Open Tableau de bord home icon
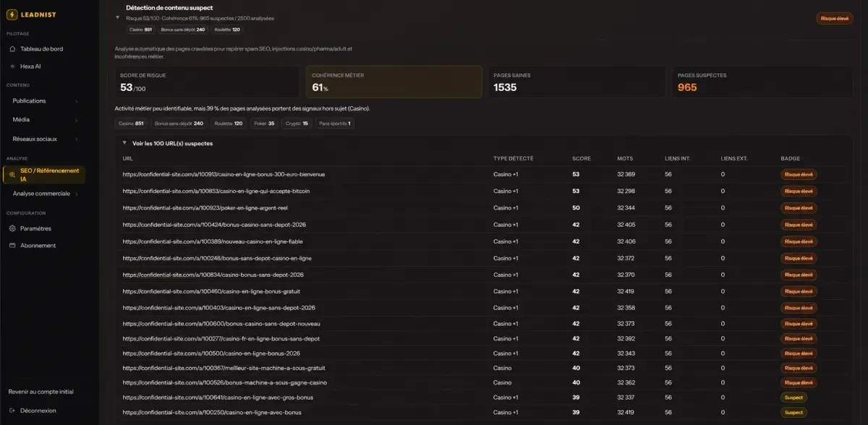The height and width of the screenshot is (425, 868). click(13, 49)
